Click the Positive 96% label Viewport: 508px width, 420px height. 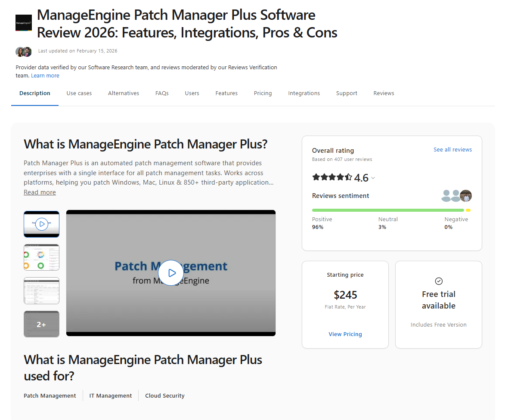pyautogui.click(x=322, y=223)
